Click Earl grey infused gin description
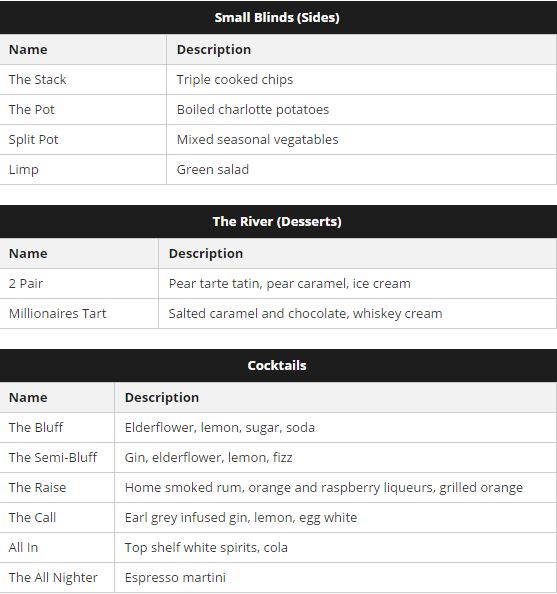Screen dimensions: 557x594 point(241,517)
